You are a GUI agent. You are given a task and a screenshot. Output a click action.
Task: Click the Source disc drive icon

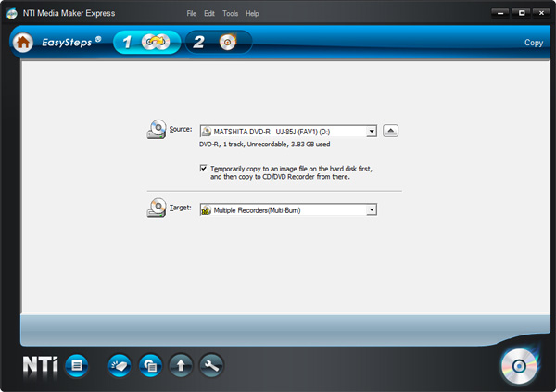click(157, 129)
